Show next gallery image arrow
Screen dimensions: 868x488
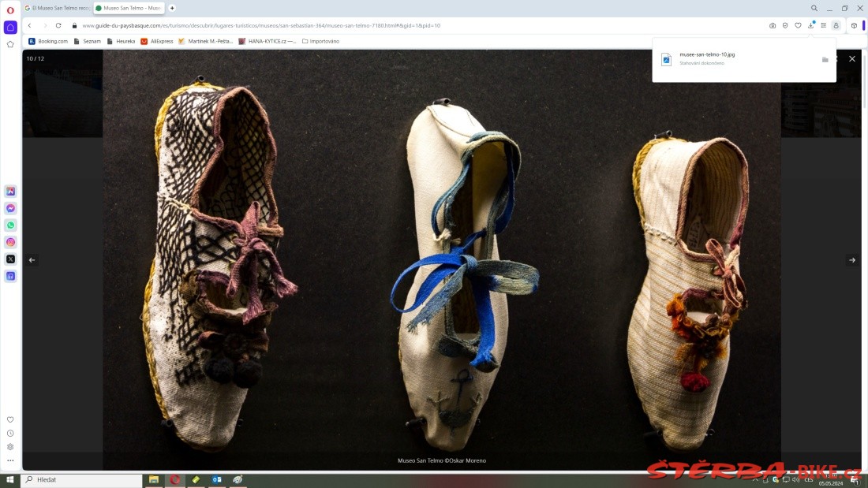[852, 260]
